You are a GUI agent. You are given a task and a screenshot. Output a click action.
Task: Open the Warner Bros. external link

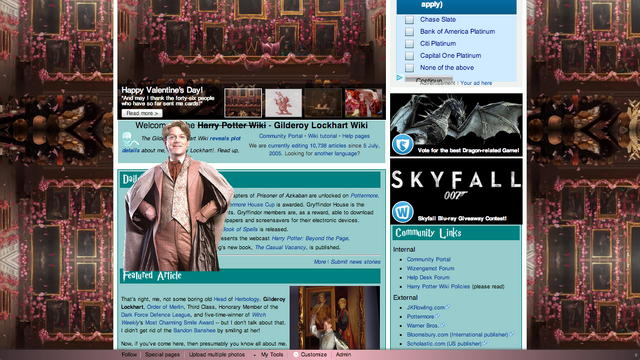click(x=423, y=325)
